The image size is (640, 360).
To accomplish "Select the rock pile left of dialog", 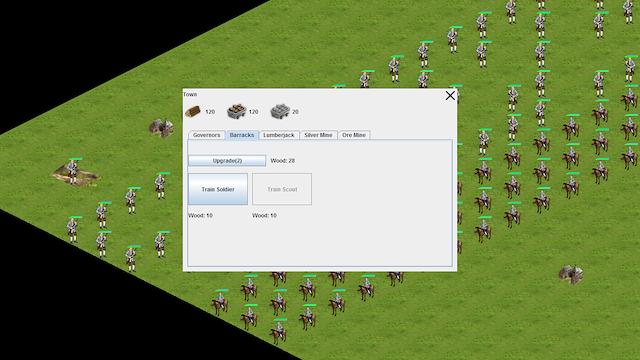I will coord(161,127).
